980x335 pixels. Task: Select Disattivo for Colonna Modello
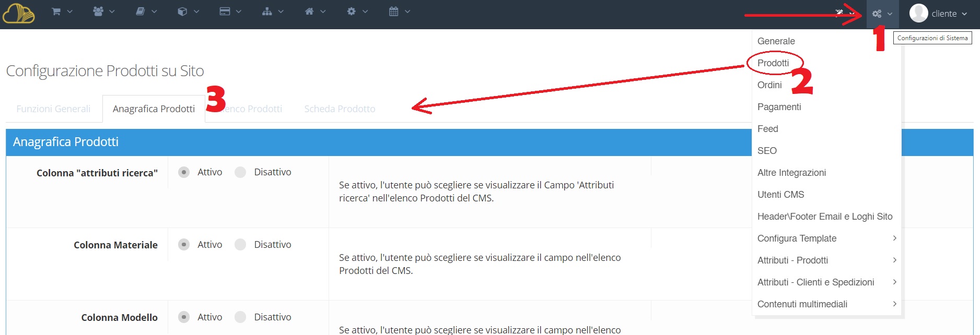[240, 317]
